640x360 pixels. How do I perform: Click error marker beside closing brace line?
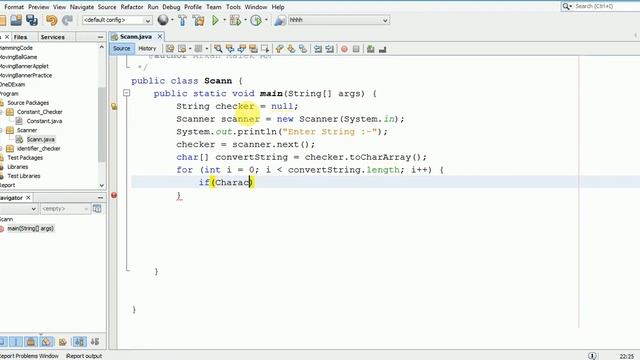[114, 195]
